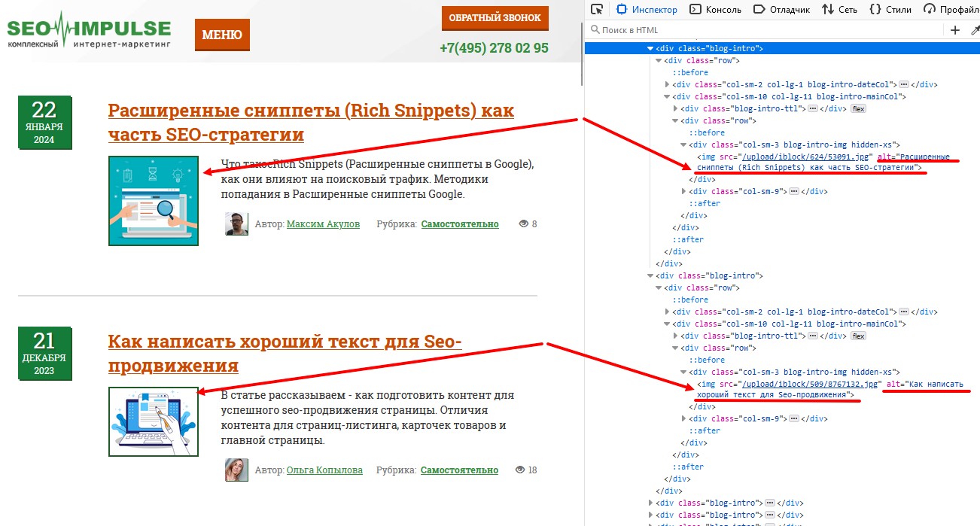Open the Сеть tab in DevTools
The height and width of the screenshot is (526, 980).
839,10
